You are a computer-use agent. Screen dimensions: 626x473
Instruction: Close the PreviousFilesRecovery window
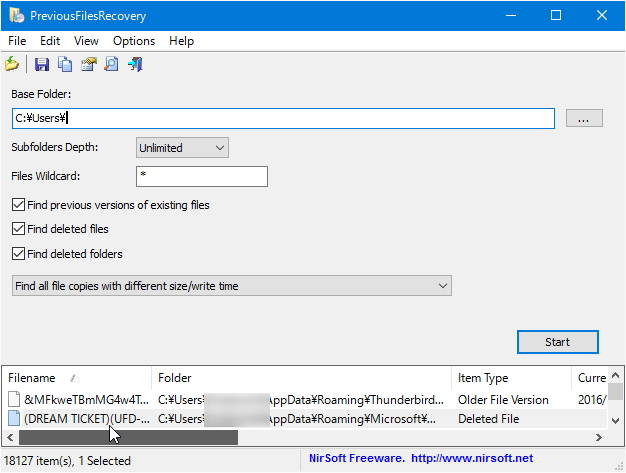[602, 16]
